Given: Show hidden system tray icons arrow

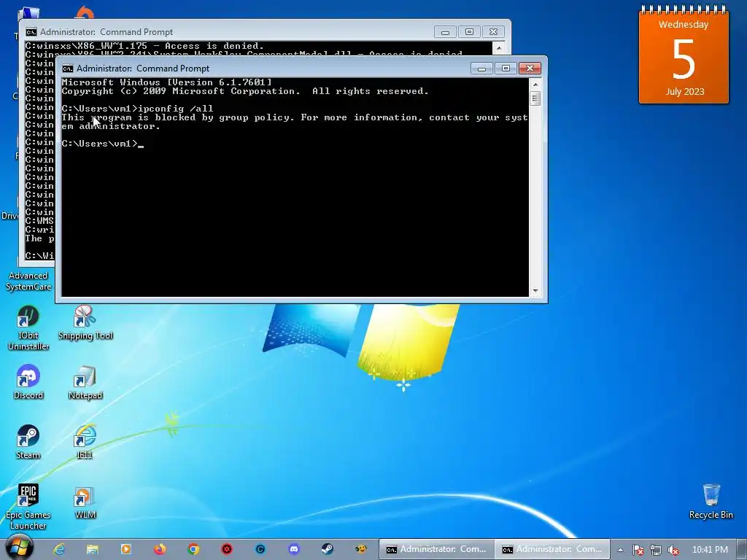Looking at the screenshot, I should [620, 550].
